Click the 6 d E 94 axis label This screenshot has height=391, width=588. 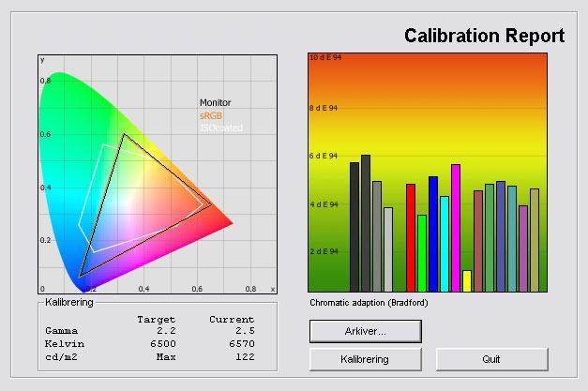(x=324, y=156)
